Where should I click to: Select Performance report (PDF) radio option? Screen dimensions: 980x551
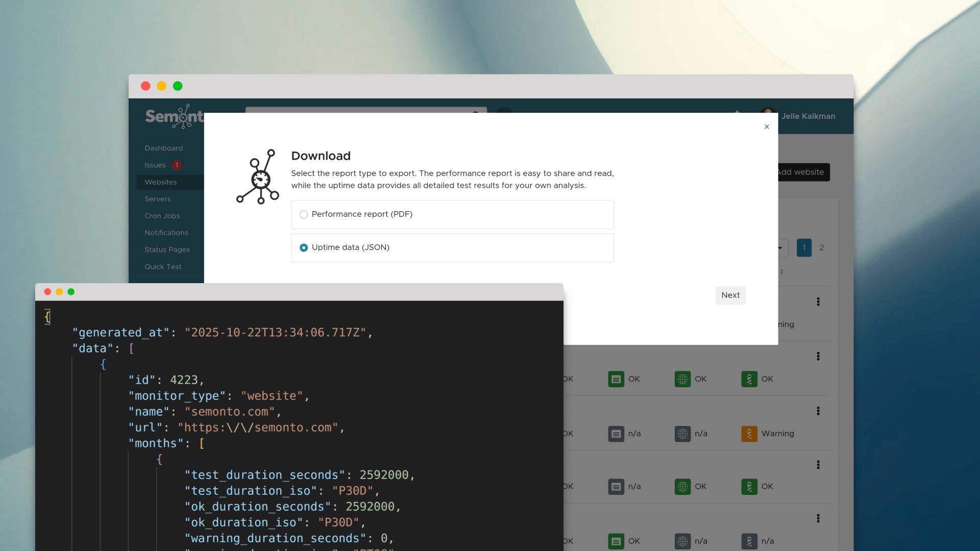coord(304,214)
